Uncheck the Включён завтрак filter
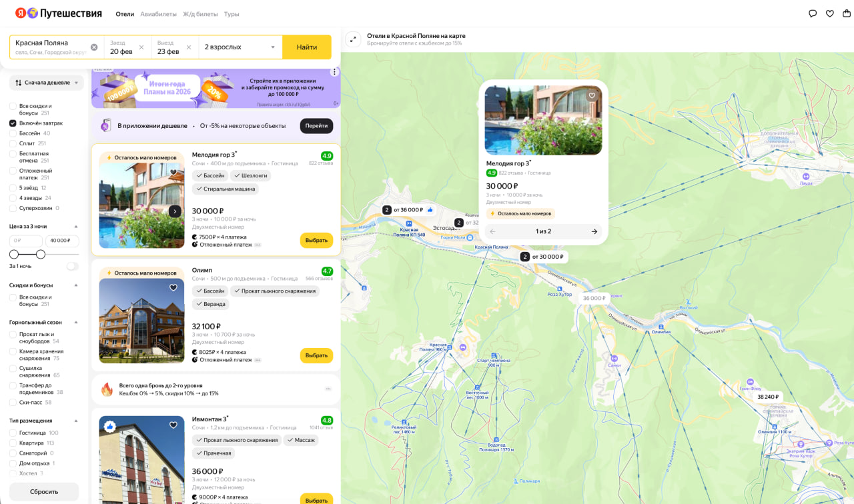 tap(13, 123)
